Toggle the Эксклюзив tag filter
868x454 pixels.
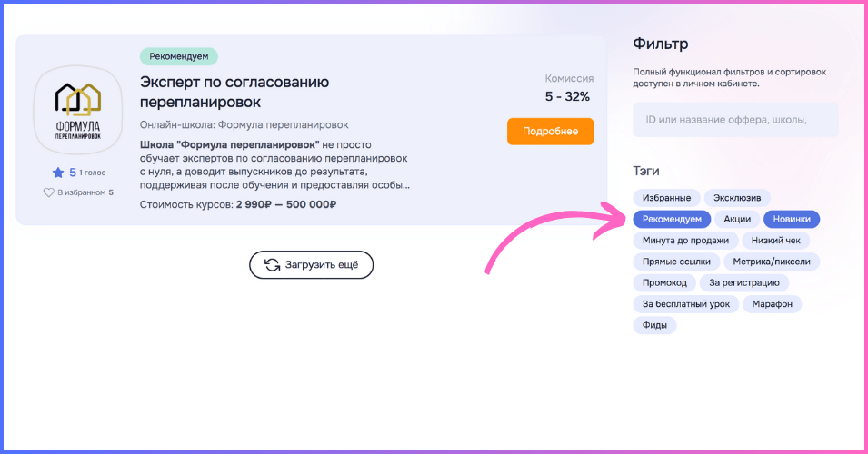point(737,198)
